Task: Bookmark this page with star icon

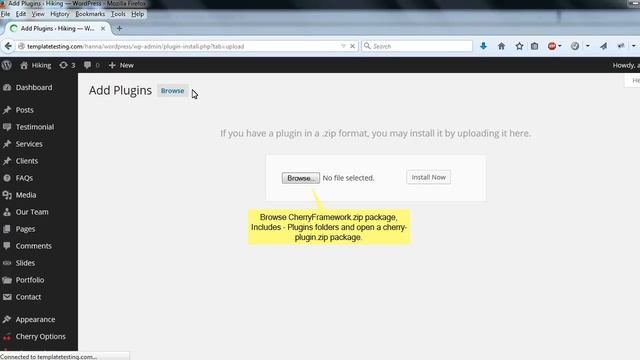Action: (x=519, y=46)
